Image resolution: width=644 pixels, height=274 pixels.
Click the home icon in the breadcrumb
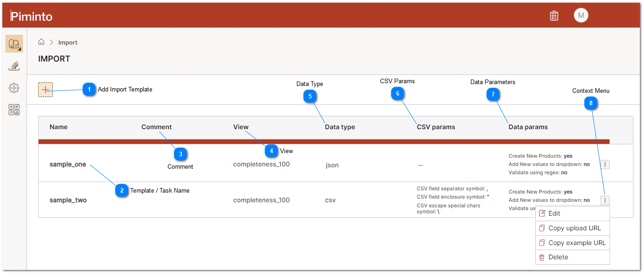[41, 42]
